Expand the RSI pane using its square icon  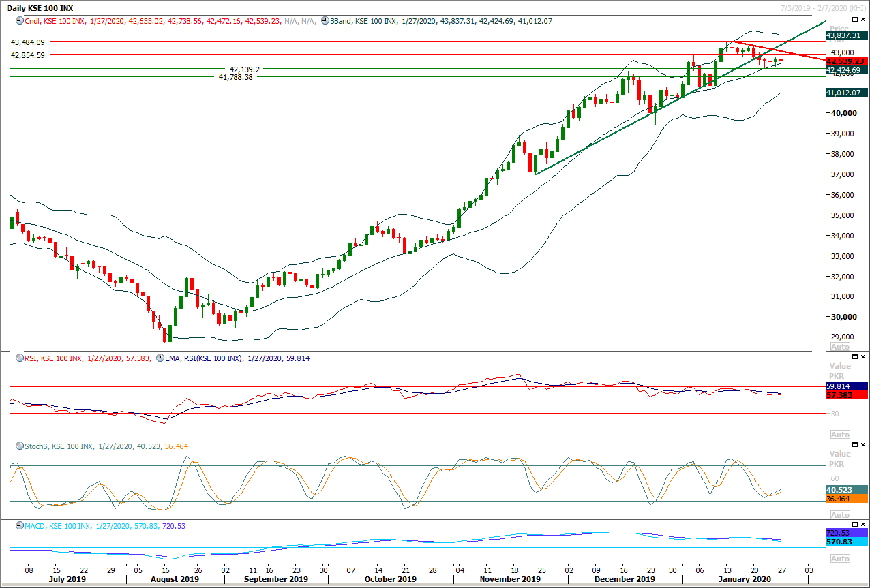[854, 356]
